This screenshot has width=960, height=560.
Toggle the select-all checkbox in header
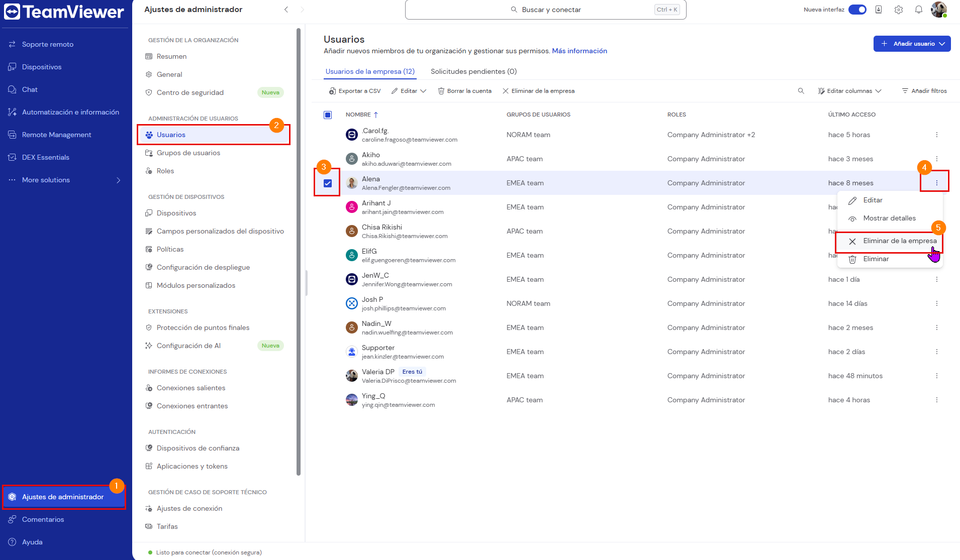[x=328, y=115]
